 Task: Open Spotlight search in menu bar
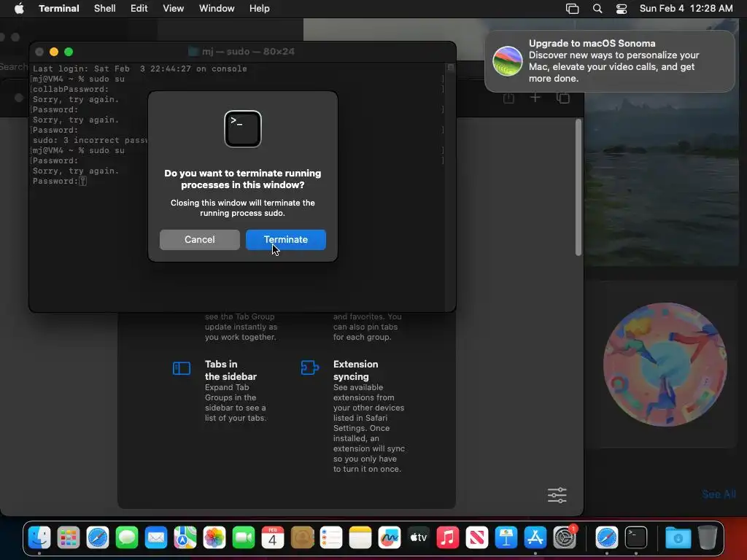point(597,9)
